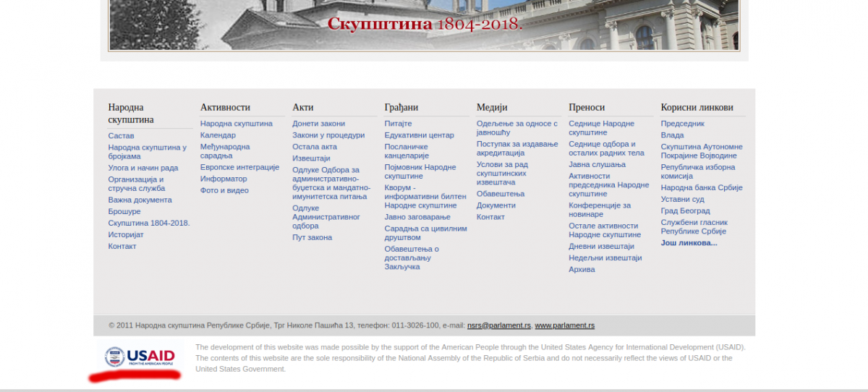Viewport: 868px width, 392px height.
Task: Open the Документи link
Action: pos(496,205)
